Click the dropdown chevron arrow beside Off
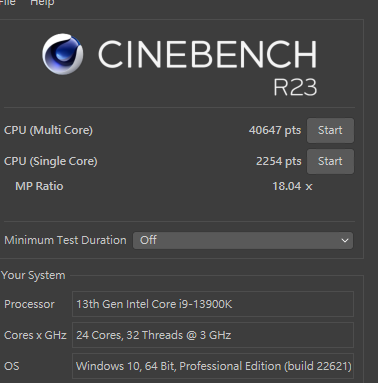 click(x=345, y=240)
